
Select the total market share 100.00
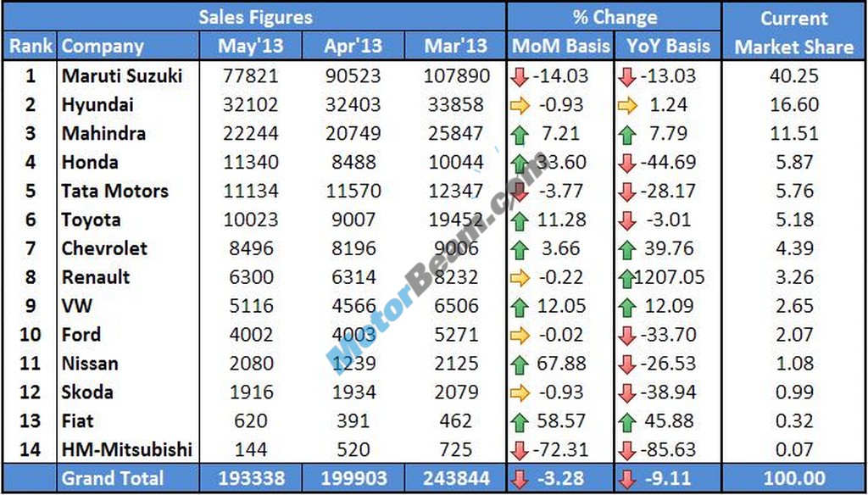click(793, 478)
